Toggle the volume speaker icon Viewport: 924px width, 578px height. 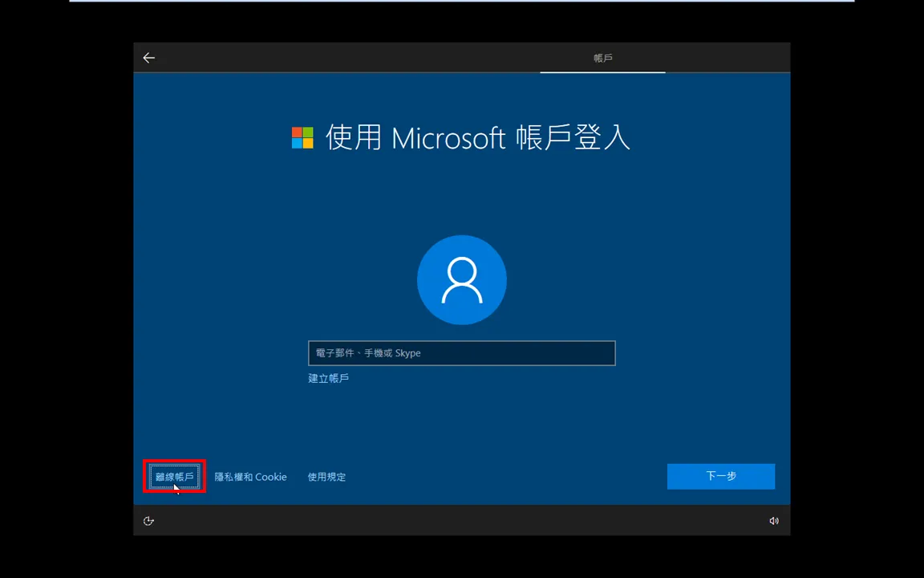coord(774,521)
